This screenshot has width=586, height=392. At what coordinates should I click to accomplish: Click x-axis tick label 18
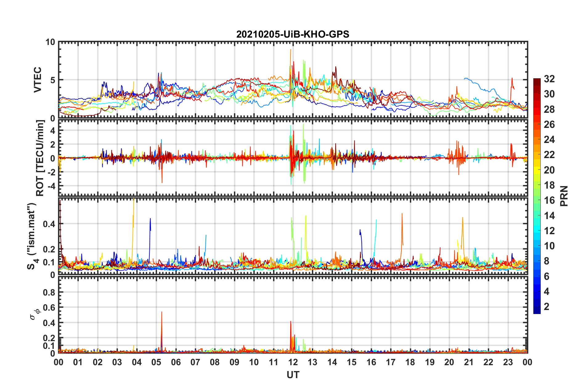[410, 362]
